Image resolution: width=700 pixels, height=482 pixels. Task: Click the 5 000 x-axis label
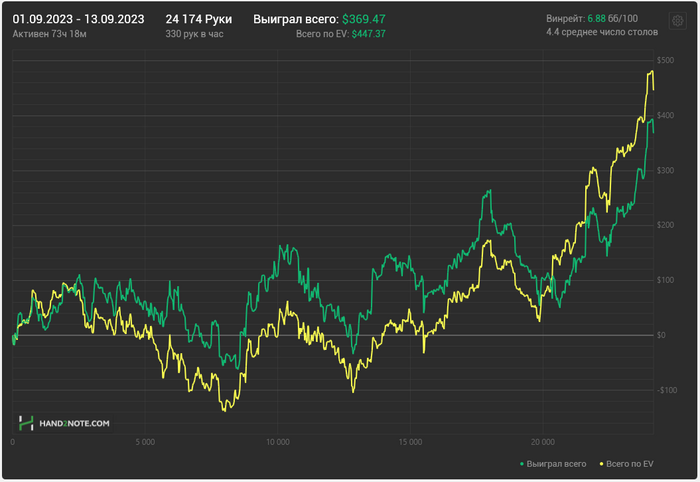pos(145,442)
